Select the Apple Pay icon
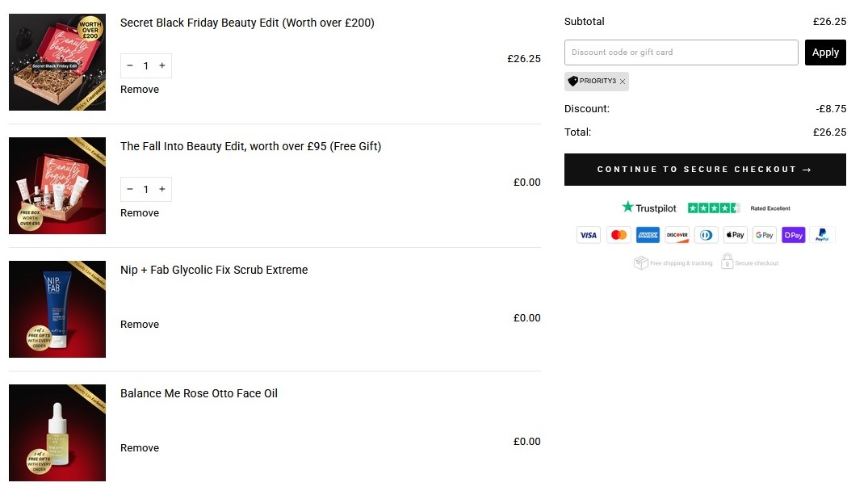The width and height of the screenshot is (868, 491). [735, 235]
